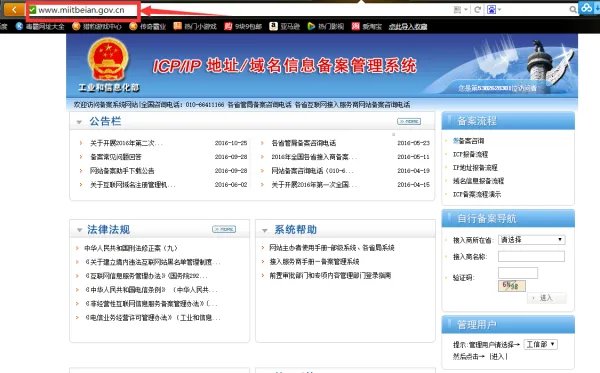
Task: Open the 热门影视 bookmark
Action: pos(326,26)
